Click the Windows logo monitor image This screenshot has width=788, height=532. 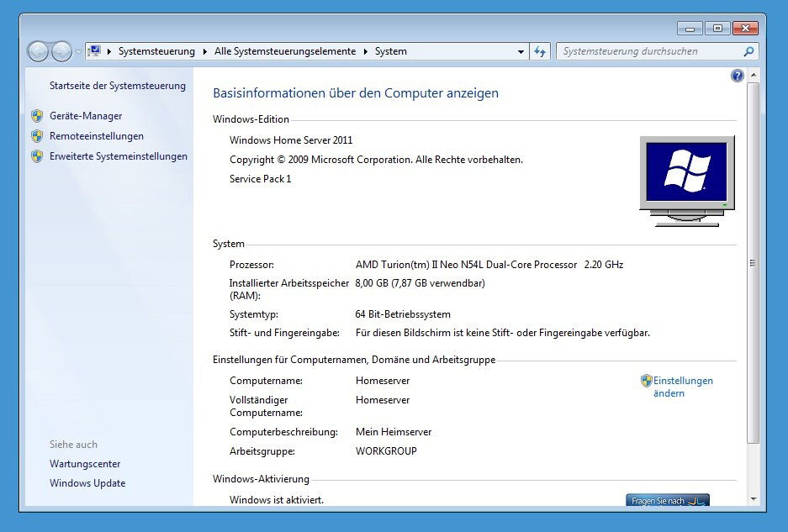click(686, 180)
